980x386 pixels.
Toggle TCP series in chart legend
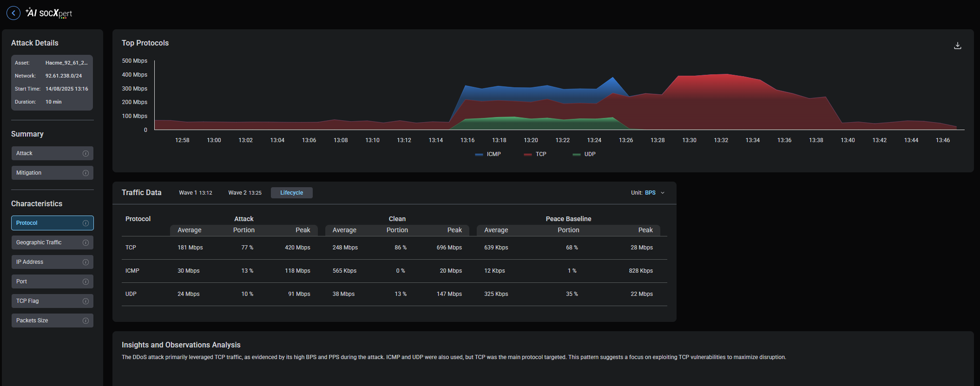pos(536,154)
